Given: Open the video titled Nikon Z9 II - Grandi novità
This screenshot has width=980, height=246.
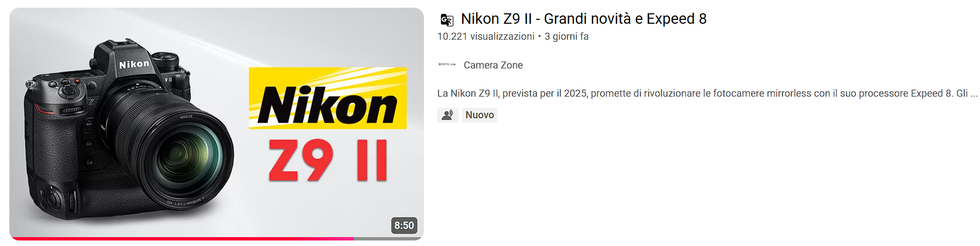Looking at the screenshot, I should click(584, 19).
